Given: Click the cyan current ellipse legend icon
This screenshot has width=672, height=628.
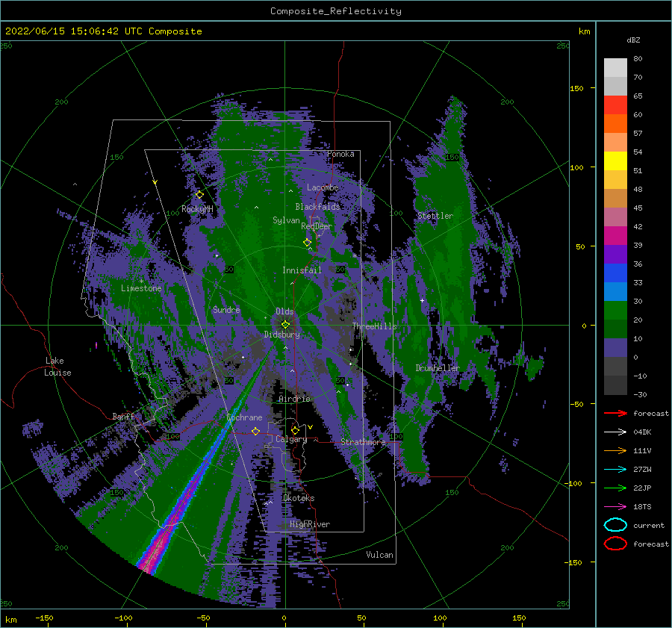Looking at the screenshot, I should 615,525.
